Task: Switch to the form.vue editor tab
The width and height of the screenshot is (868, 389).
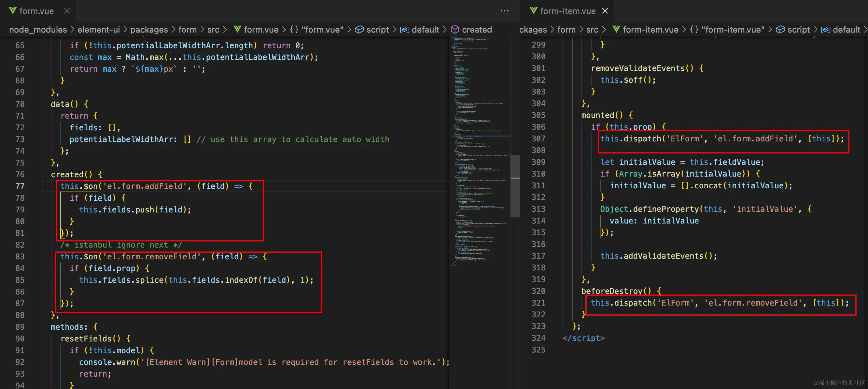Action: [37, 11]
